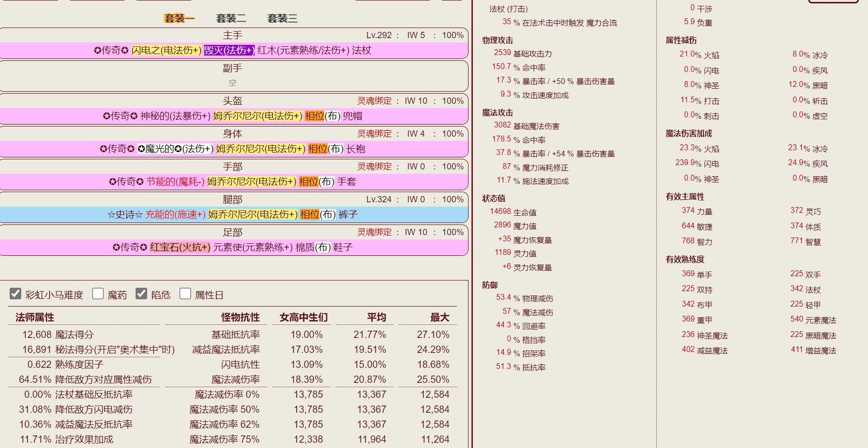Image resolution: width=868 pixels, height=448 pixels.
Task: Enable the 魔药 checkbox
Action: (98, 294)
